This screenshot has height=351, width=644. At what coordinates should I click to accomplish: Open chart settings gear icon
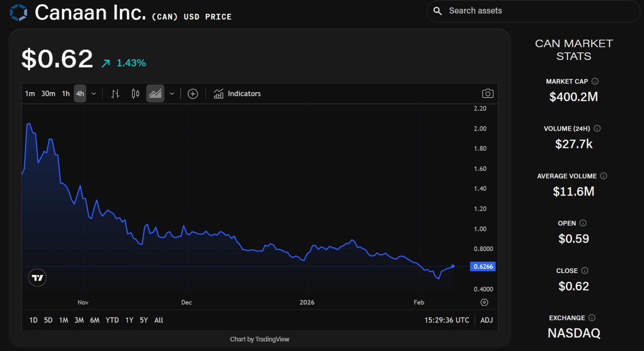(x=484, y=302)
